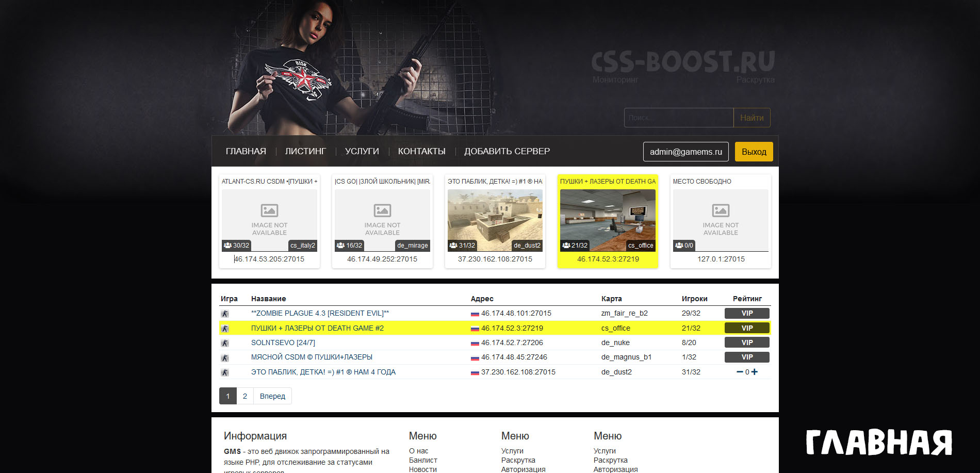Click Russian flag next to 46.174.48.45:27246
This screenshot has height=473, width=980.
(x=475, y=357)
